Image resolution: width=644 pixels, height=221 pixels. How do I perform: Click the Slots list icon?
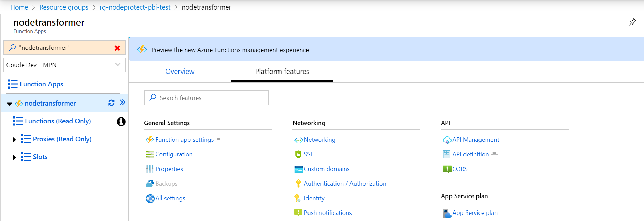(26, 157)
